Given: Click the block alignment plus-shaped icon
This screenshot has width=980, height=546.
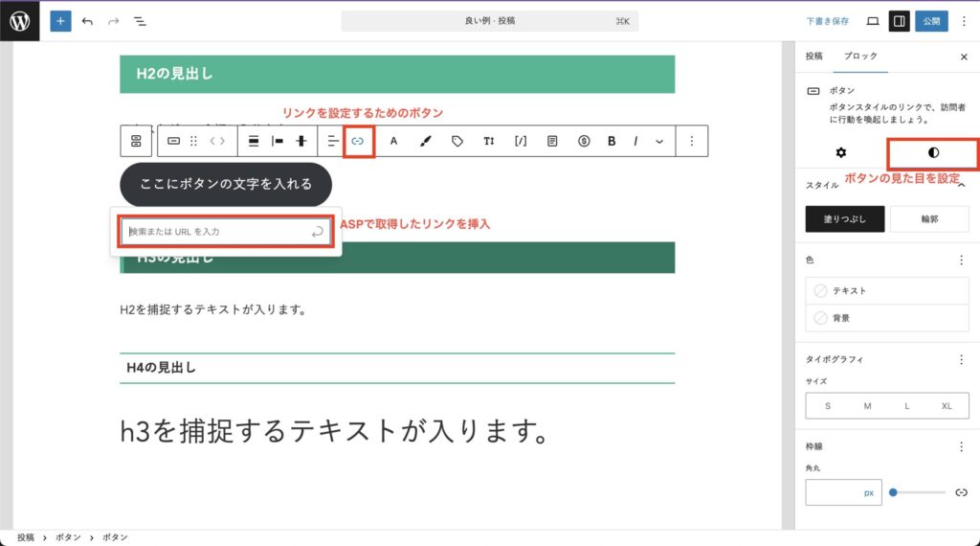Looking at the screenshot, I should (x=301, y=142).
